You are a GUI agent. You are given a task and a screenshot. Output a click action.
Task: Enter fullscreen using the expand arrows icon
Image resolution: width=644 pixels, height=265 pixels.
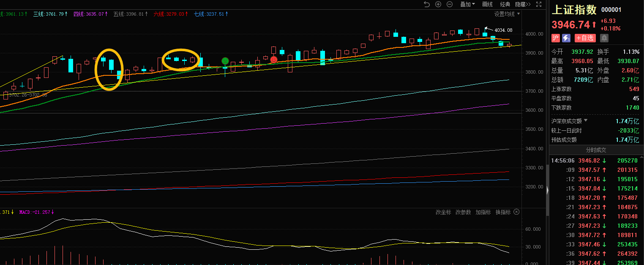[539, 4]
